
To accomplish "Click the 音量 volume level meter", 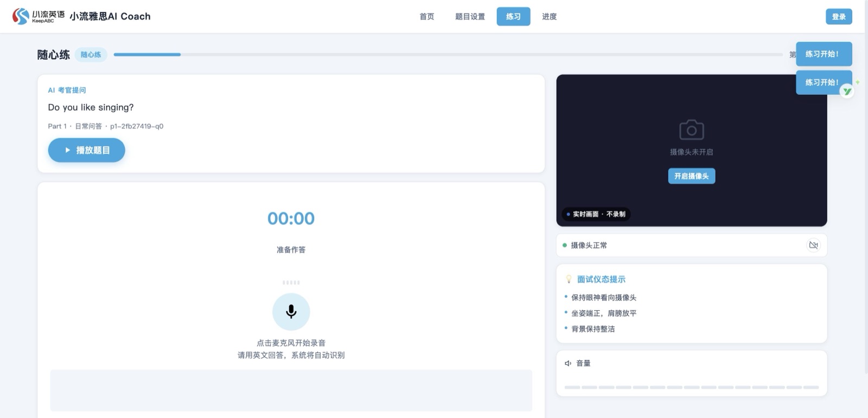I will pos(692,387).
